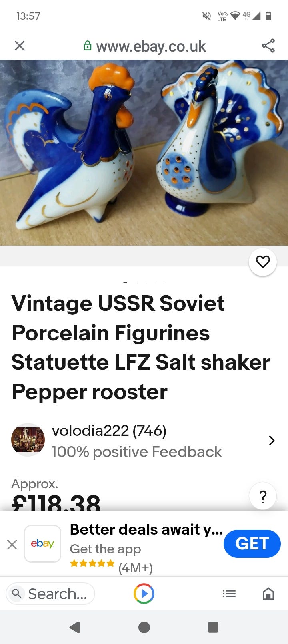Open the price help question mark icon
This screenshot has width=288, height=644.
pos(263,497)
